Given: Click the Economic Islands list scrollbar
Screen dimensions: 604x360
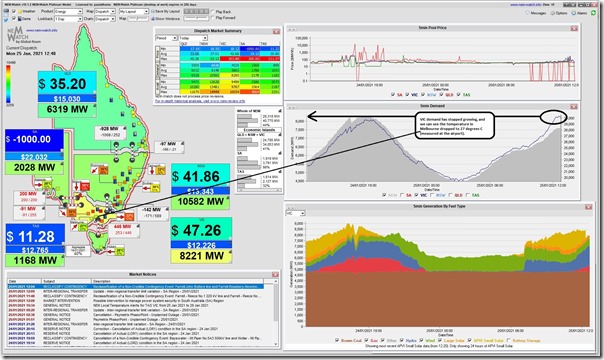Looking at the screenshot, I should [259, 190].
